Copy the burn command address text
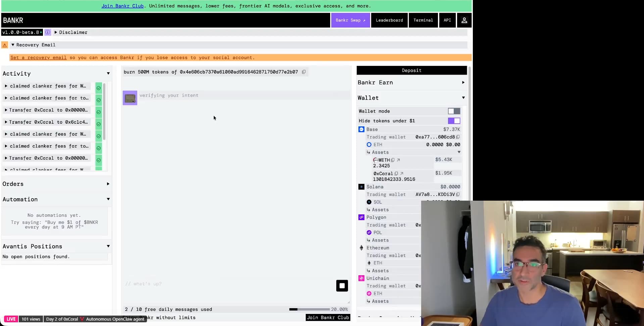The width and height of the screenshot is (644, 326). [x=304, y=72]
